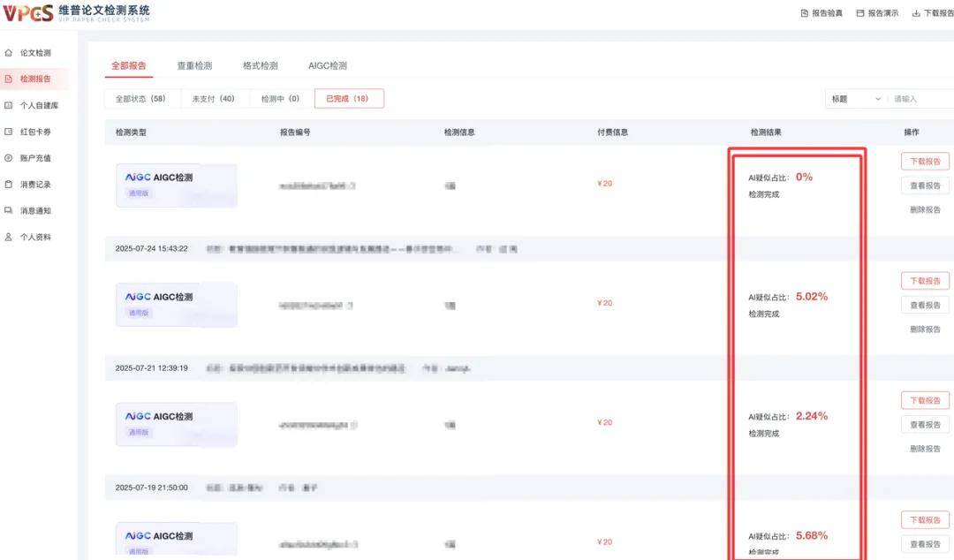
Task: Click the 个人自建库 library icon
Action: [x=10, y=105]
